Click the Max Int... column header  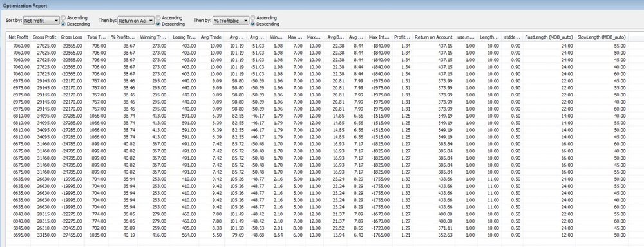click(379, 37)
